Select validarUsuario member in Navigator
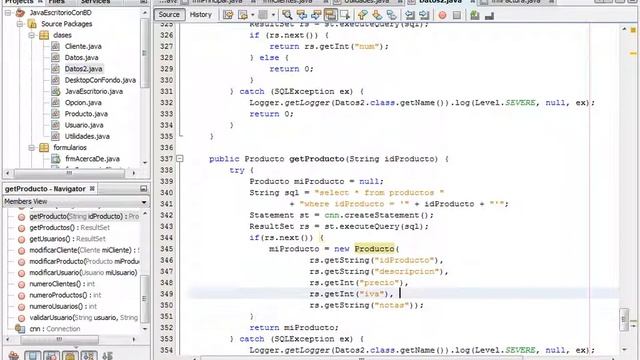640x360 pixels. [x=84, y=318]
